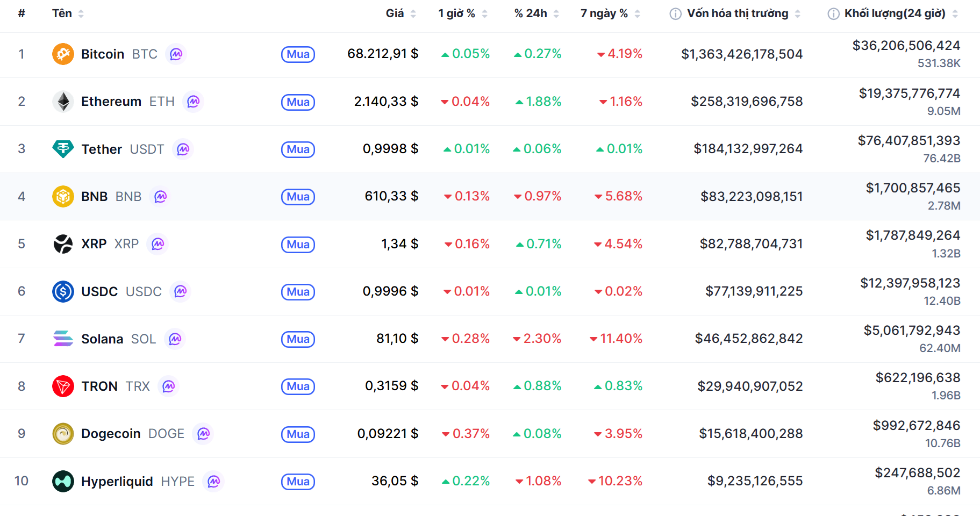
Task: Open the Dogecoin name link
Action: pos(111,434)
